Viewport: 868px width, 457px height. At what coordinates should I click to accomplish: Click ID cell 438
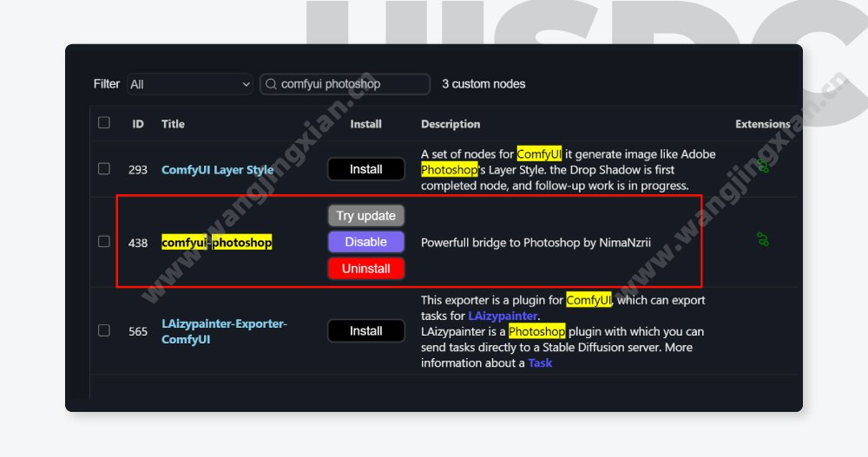(138, 243)
